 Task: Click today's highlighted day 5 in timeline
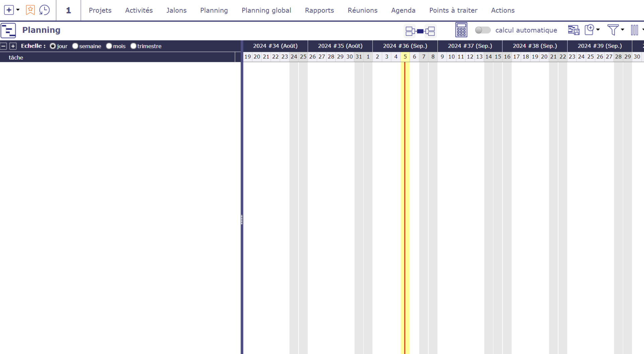click(405, 57)
